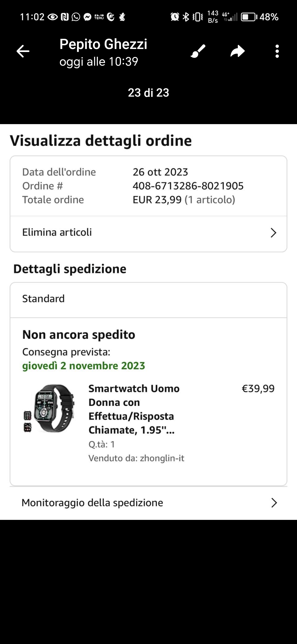Open the paintbrush edit tool
The height and width of the screenshot is (644, 297).
(198, 51)
